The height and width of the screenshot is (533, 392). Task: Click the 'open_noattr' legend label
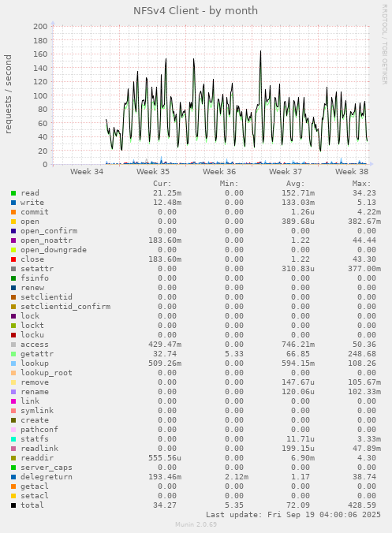pos(47,240)
